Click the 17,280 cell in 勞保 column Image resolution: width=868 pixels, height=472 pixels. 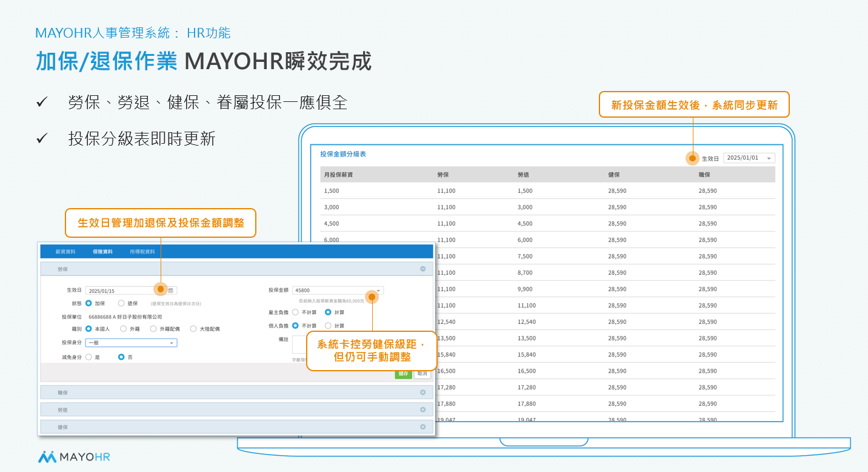coord(446,387)
